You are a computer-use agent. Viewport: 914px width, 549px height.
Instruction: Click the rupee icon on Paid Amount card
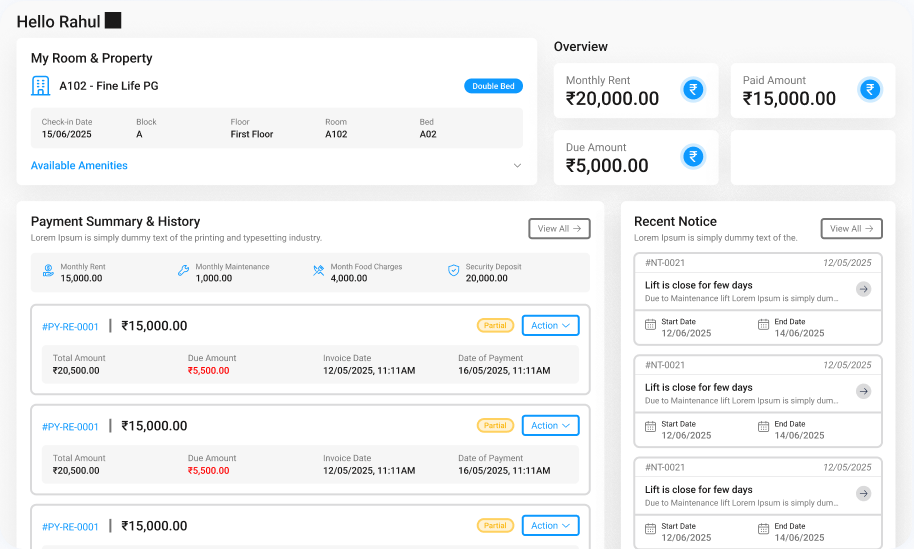[870, 90]
